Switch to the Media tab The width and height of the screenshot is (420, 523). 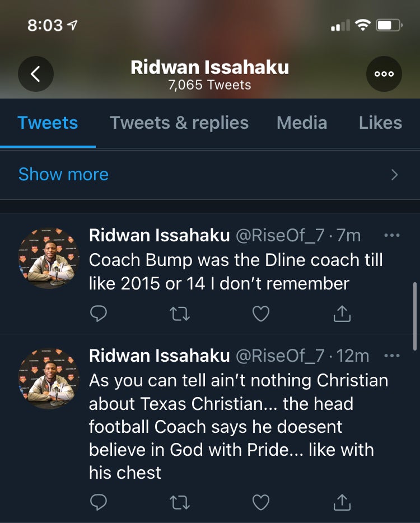click(x=302, y=123)
